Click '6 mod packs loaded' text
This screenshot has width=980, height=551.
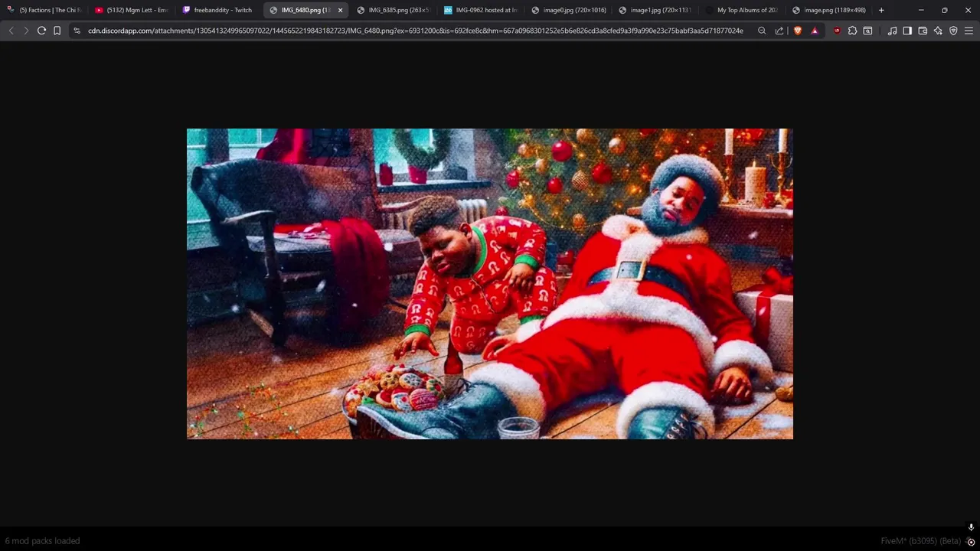click(42, 541)
